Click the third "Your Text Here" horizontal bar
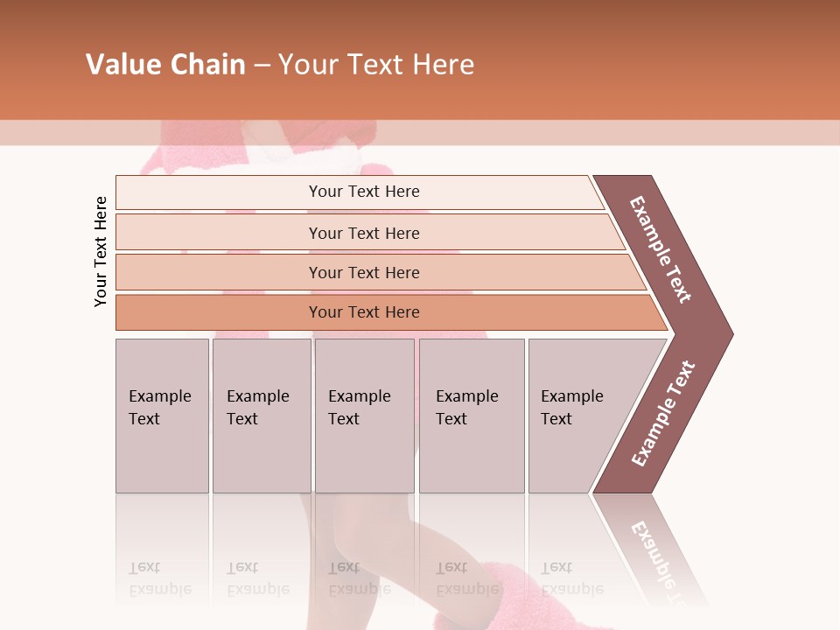Image resolution: width=840 pixels, height=630 pixels. point(363,272)
